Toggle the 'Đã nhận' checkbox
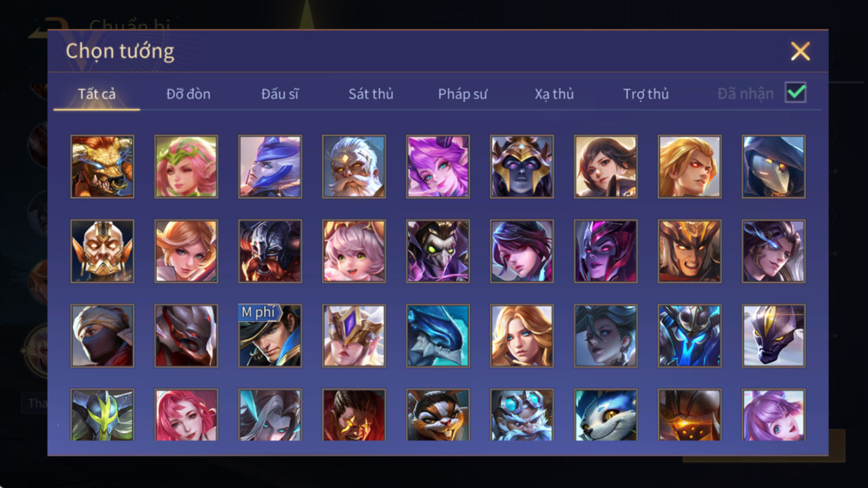 (795, 93)
